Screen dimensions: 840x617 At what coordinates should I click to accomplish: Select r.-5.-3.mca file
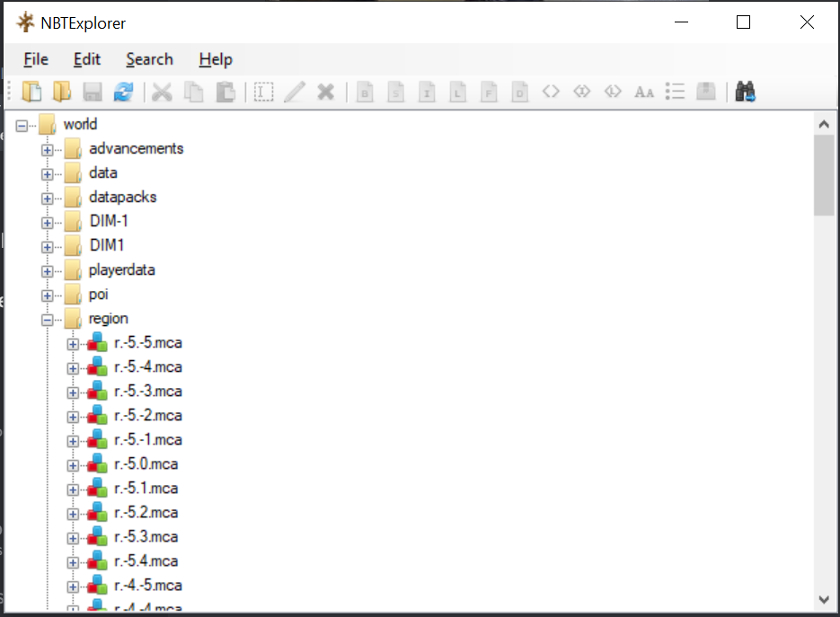(148, 392)
